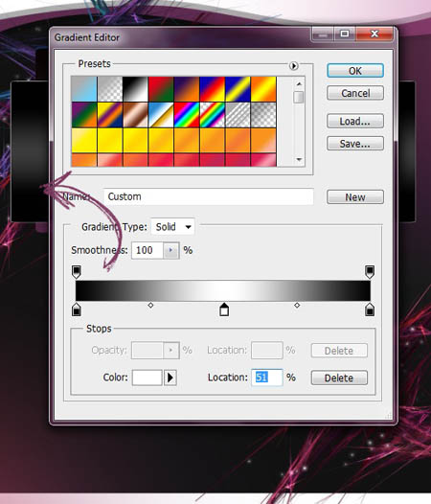
Task: Click the Load... button
Action: 355,121
